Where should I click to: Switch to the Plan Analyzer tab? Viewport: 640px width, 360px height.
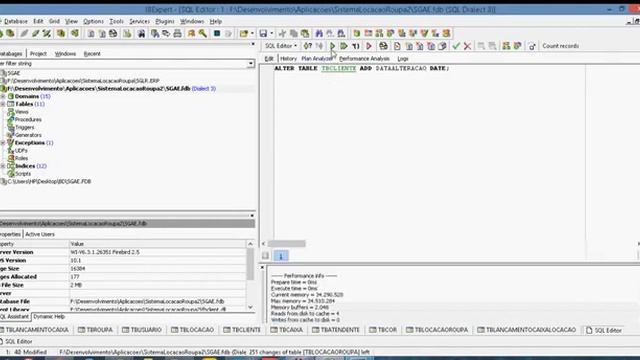(x=317, y=59)
